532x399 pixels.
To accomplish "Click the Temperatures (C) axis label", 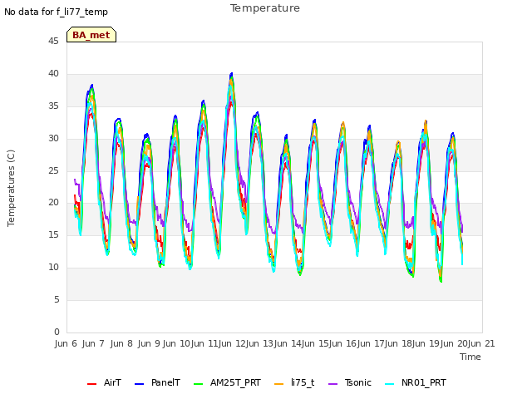I will [x=11, y=188].
